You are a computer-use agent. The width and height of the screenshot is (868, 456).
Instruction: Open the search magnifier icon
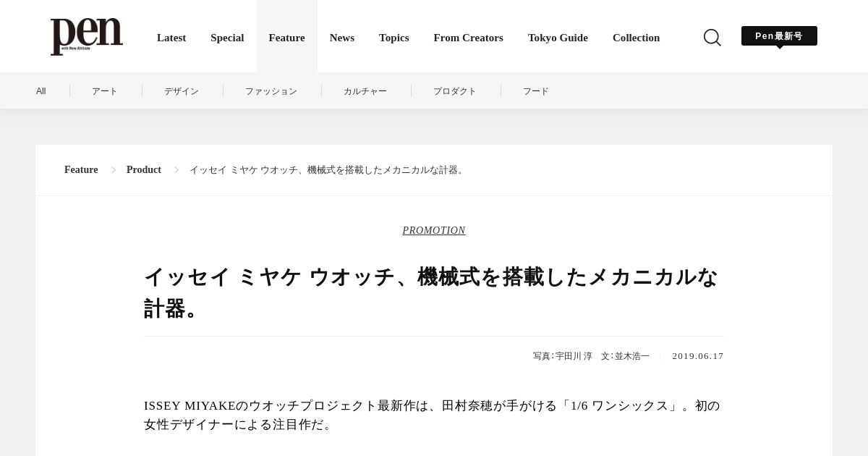click(712, 38)
